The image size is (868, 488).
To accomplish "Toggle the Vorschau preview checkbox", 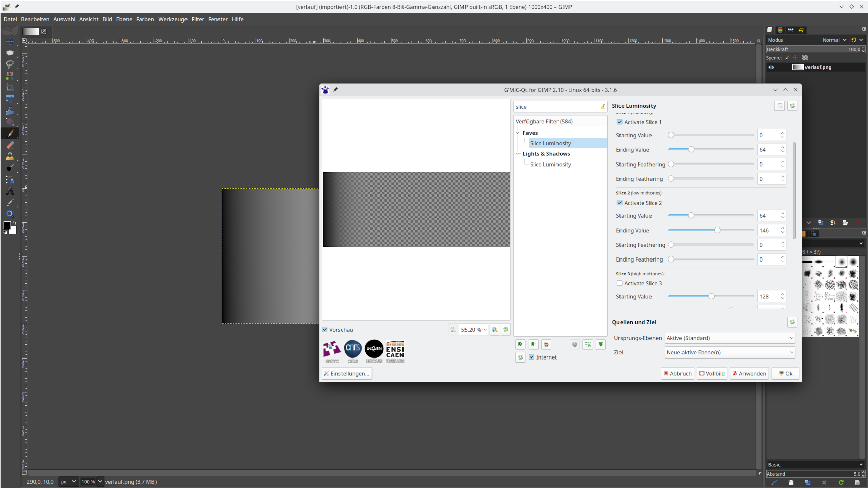I will pyautogui.click(x=325, y=330).
